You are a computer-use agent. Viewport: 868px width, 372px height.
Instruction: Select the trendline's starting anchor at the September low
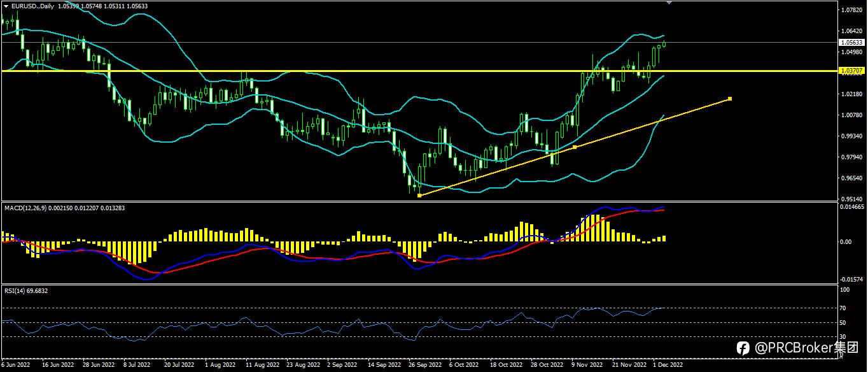point(419,196)
